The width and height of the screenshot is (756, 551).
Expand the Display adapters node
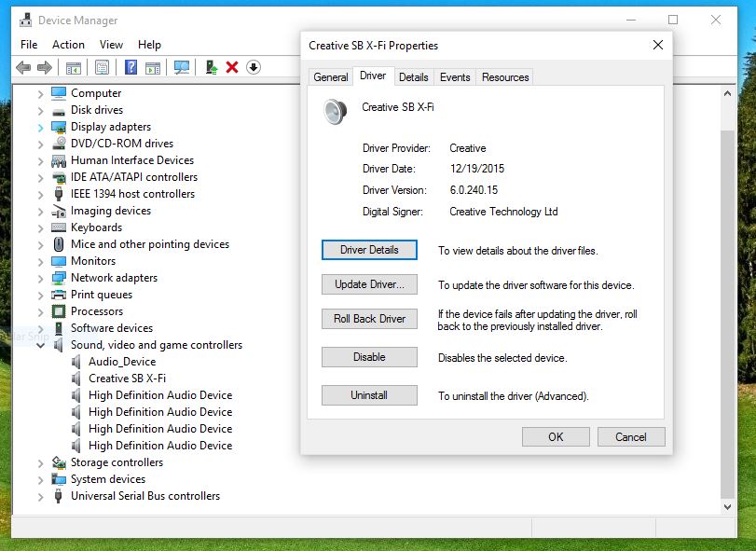40,127
